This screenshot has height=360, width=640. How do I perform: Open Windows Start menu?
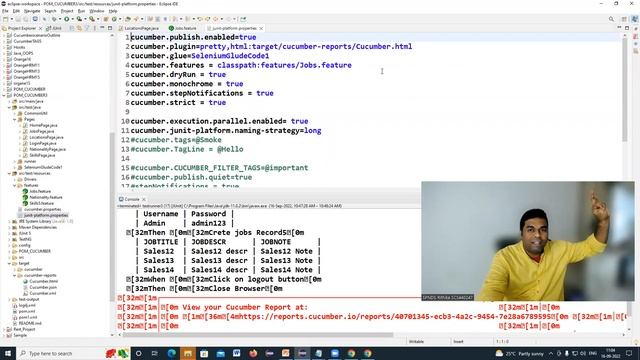[8, 353]
